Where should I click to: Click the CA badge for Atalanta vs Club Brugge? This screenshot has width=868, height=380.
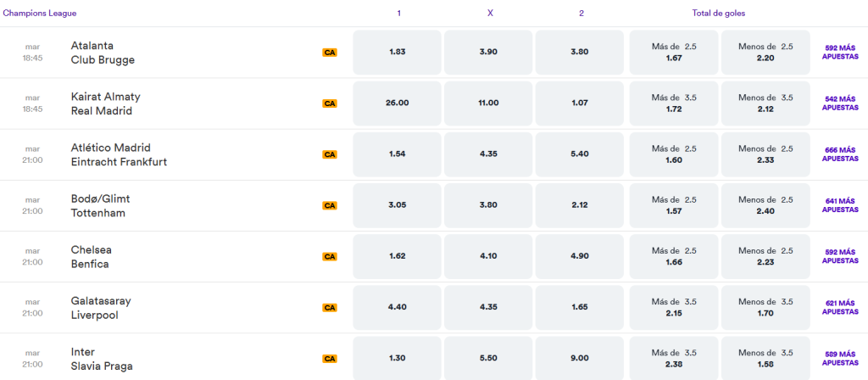330,53
